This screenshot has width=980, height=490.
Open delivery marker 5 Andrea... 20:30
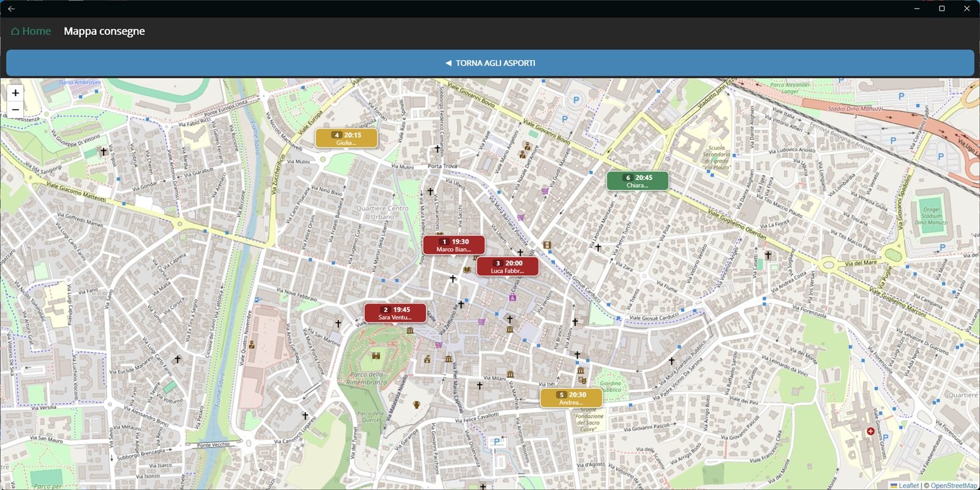(x=571, y=398)
